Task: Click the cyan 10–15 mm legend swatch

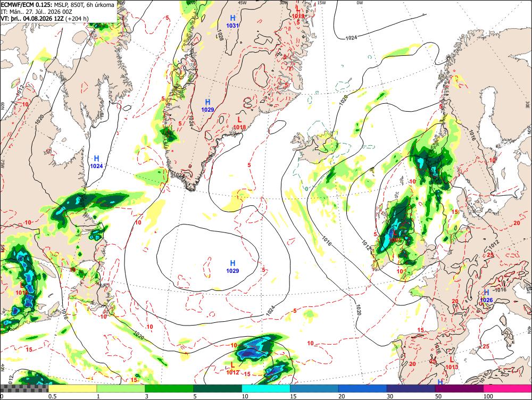Action: click(x=266, y=388)
